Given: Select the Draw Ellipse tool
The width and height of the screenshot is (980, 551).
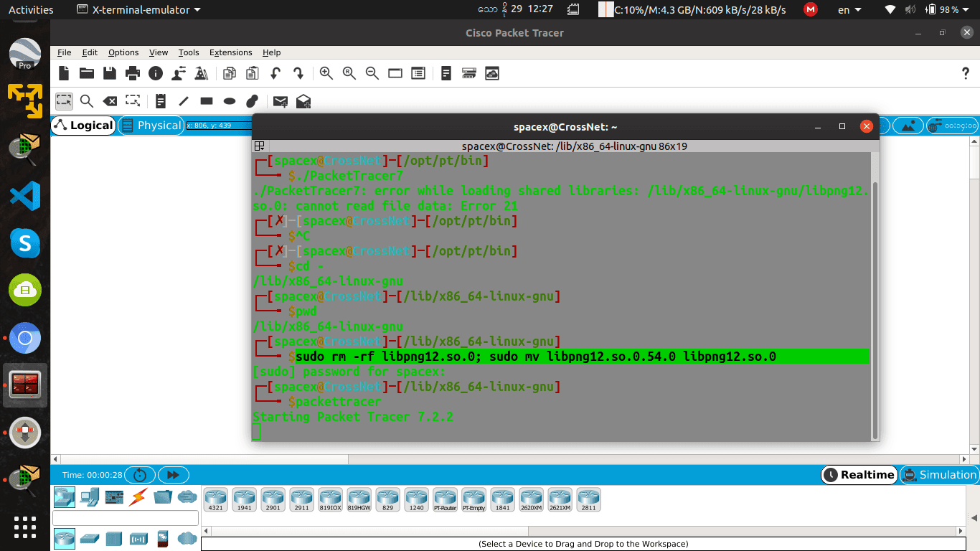Looking at the screenshot, I should 230,101.
